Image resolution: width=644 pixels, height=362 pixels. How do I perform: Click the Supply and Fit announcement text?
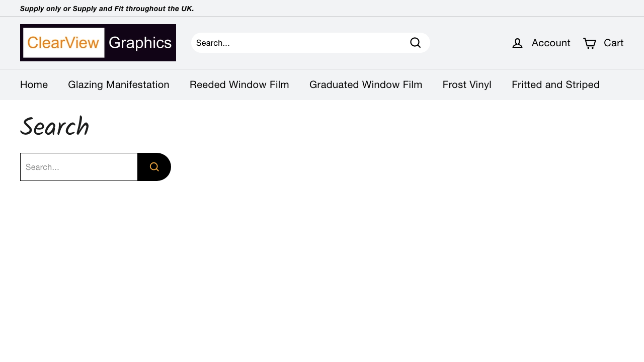coord(107,9)
